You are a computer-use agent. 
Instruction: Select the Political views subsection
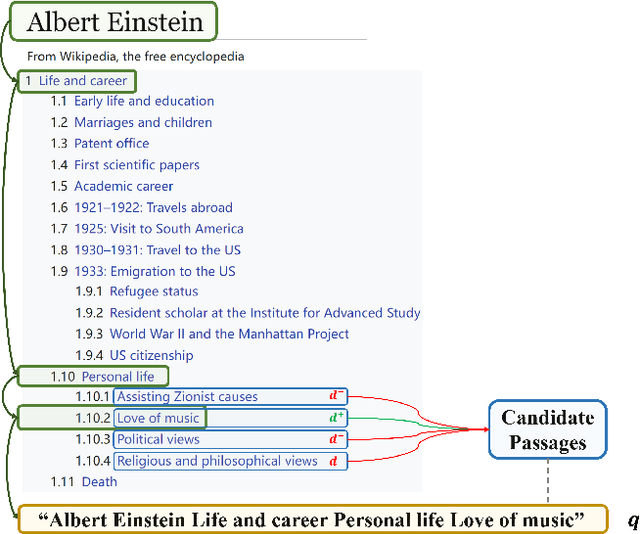[x=158, y=439]
